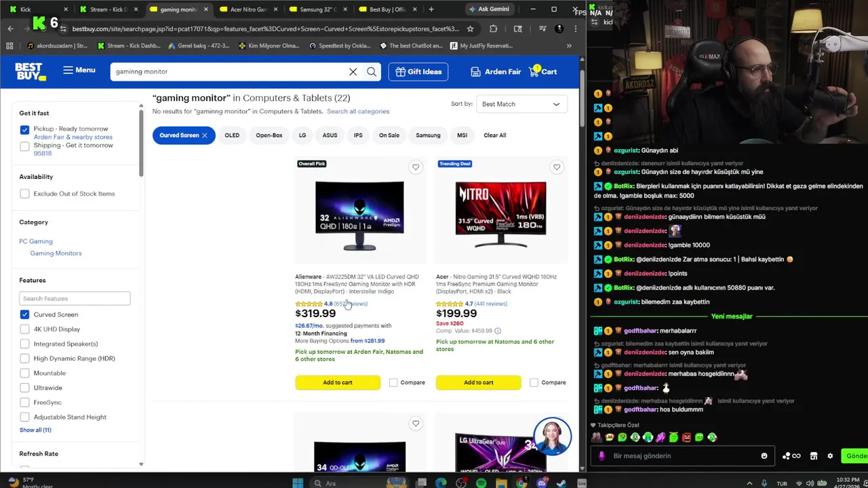Uncheck Pickup - Ready tomorrow
The height and width of the screenshot is (488, 868).
point(24,129)
